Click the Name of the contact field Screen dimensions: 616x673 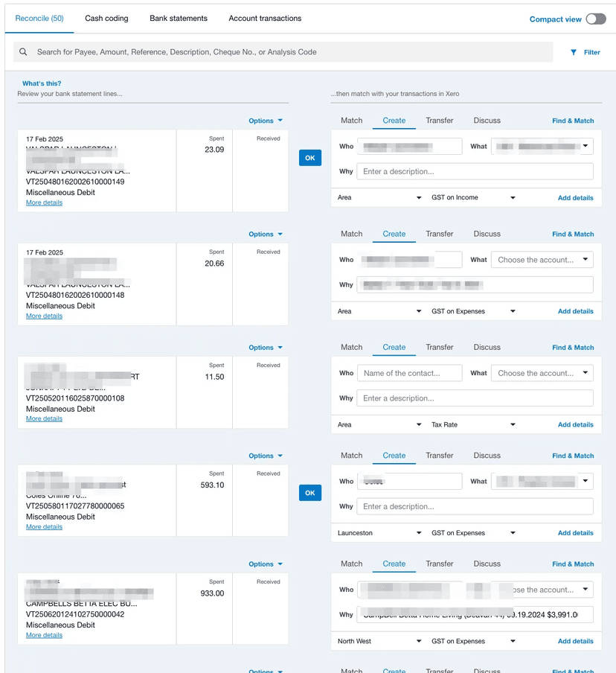click(409, 373)
